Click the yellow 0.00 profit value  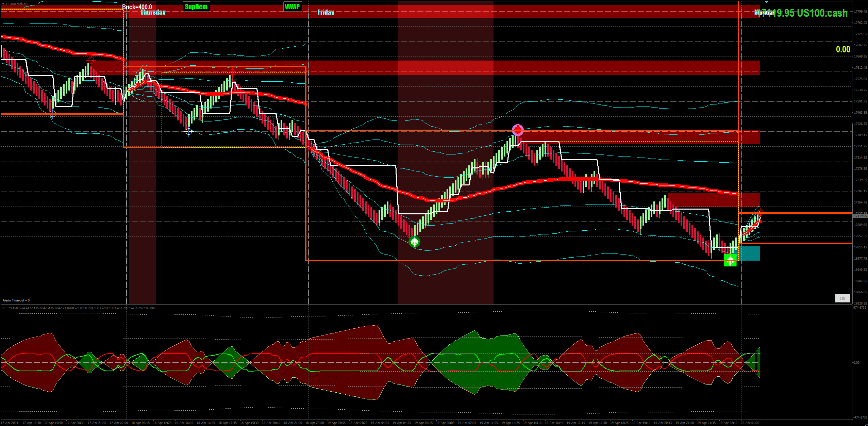coord(843,50)
